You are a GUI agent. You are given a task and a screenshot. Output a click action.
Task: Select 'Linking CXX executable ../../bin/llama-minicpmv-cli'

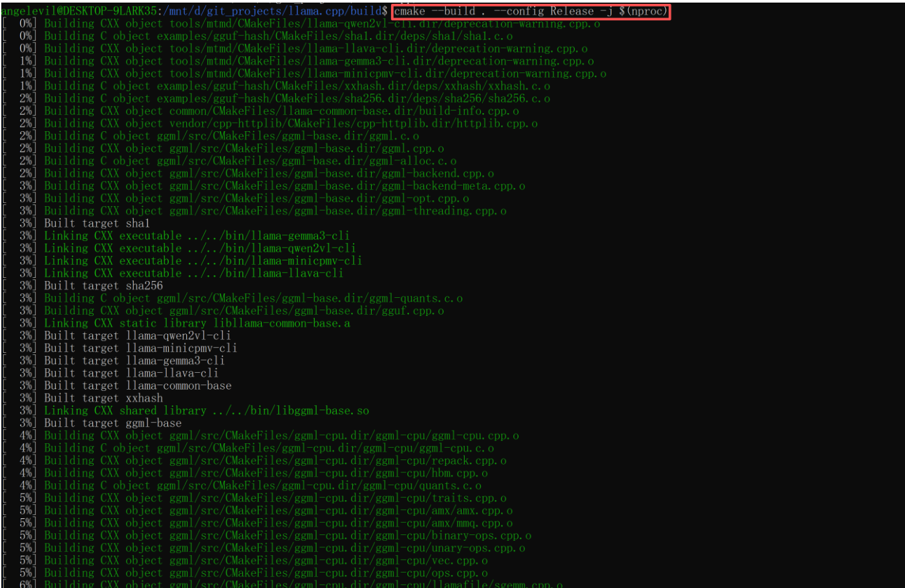coord(182,261)
